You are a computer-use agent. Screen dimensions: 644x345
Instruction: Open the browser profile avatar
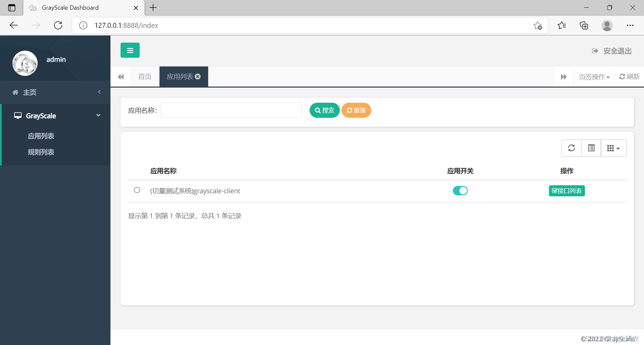click(x=607, y=26)
